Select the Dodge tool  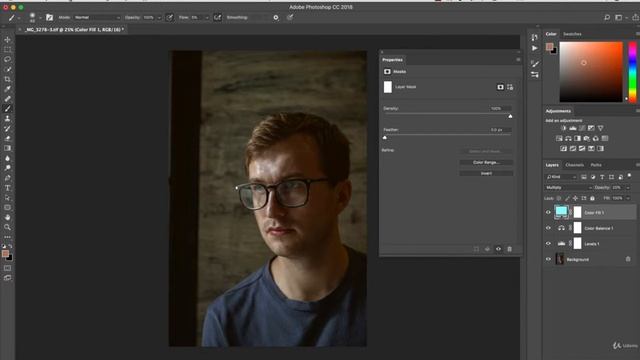point(7,168)
